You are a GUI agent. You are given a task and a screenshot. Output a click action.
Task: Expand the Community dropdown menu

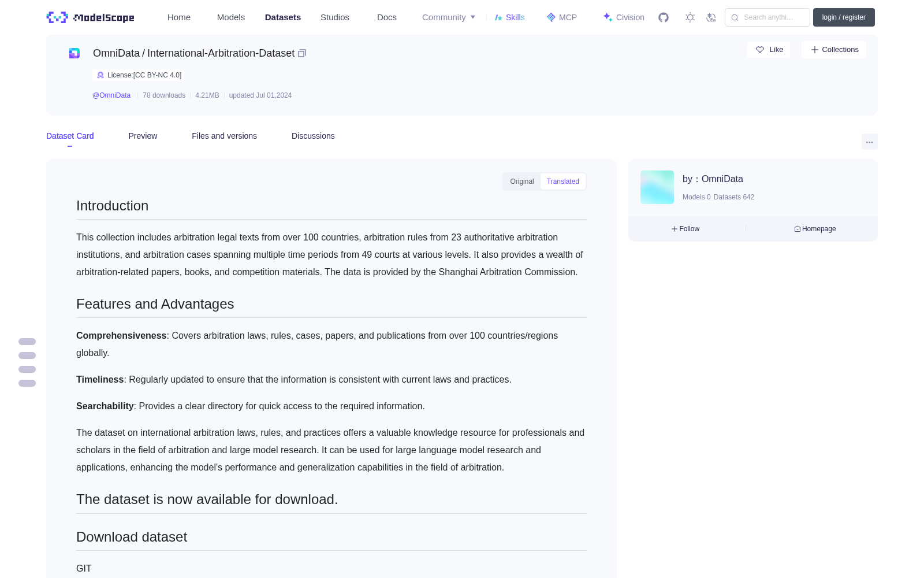(449, 17)
